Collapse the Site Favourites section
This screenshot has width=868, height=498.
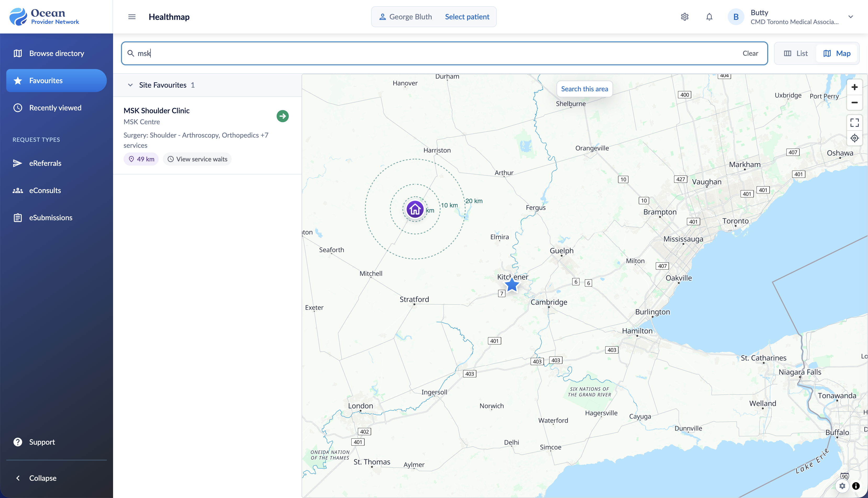[x=130, y=85]
